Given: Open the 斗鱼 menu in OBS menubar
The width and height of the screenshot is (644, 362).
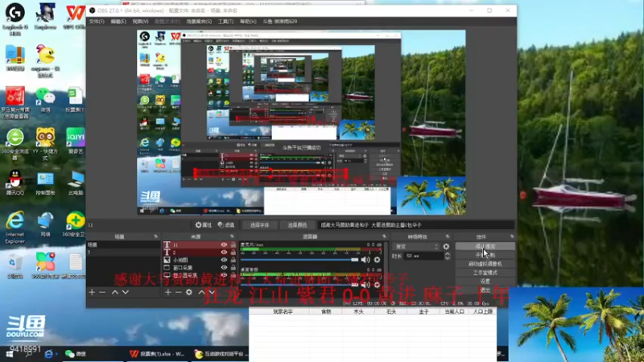Looking at the screenshot, I should point(279,22).
